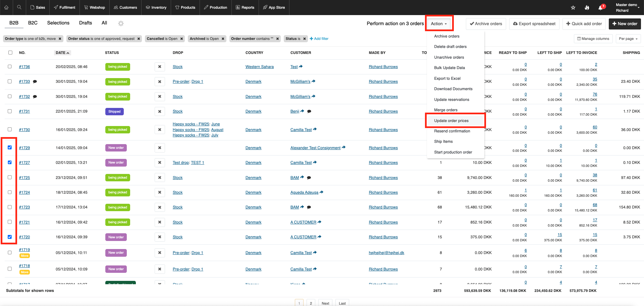Viewport: 644px width, 306px height.
Task: Uncheck the box for order #1729
Action: (10, 147)
